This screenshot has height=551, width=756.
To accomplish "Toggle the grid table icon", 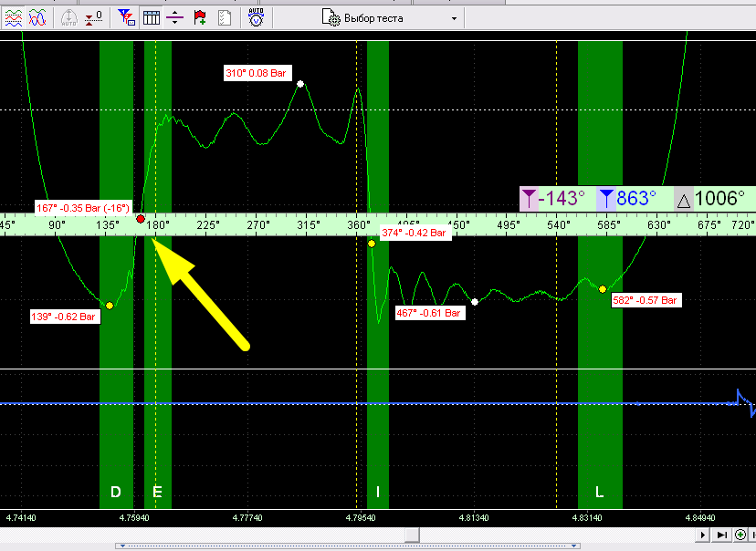I will (x=151, y=18).
